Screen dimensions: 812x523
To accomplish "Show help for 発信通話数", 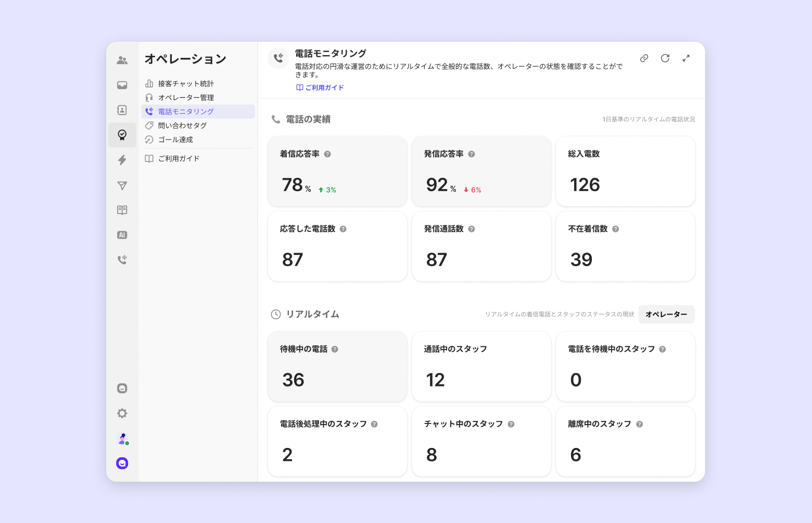I will coord(472,229).
